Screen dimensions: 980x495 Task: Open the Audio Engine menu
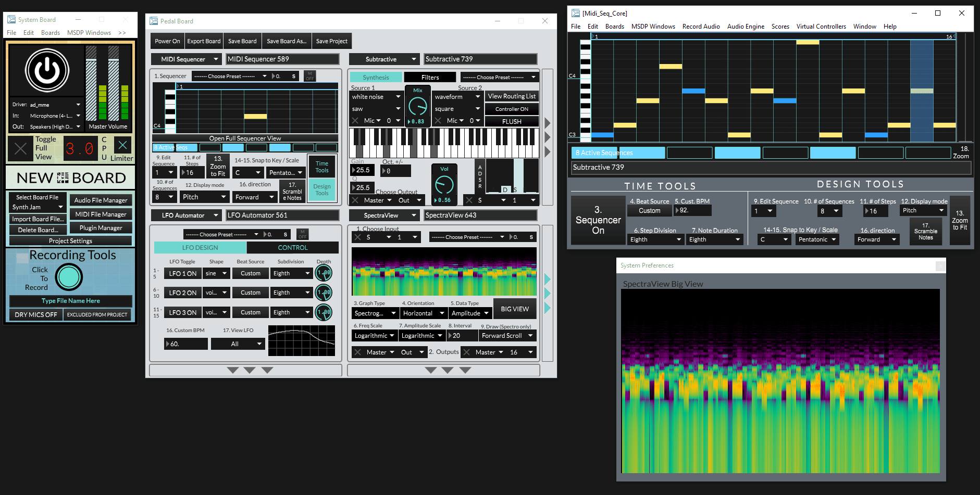[745, 27]
